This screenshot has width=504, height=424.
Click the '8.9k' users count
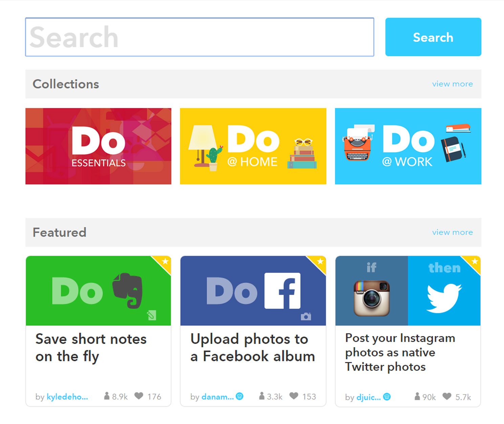[x=120, y=397]
